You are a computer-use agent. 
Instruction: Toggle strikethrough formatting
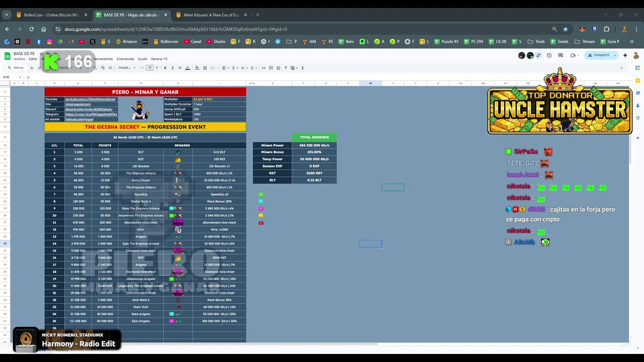click(180, 68)
